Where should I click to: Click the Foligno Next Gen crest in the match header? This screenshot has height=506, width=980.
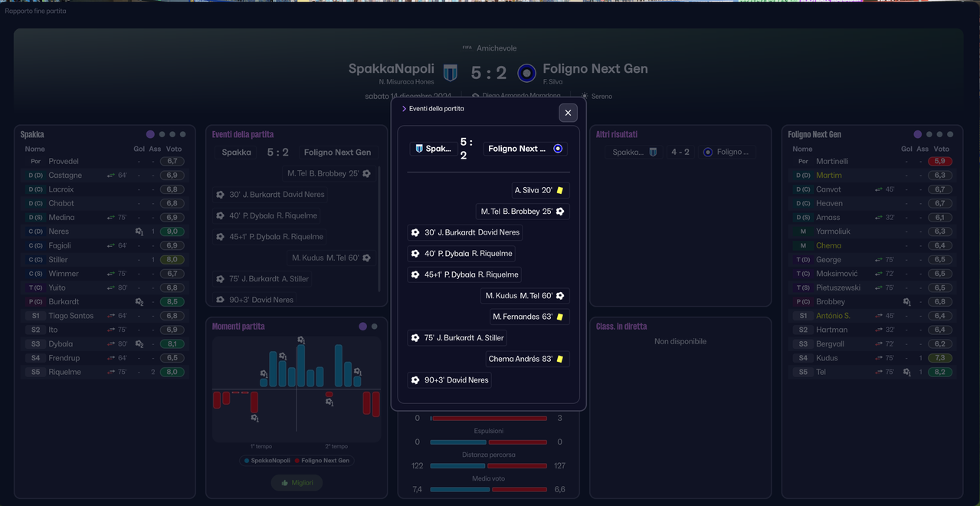pos(526,73)
